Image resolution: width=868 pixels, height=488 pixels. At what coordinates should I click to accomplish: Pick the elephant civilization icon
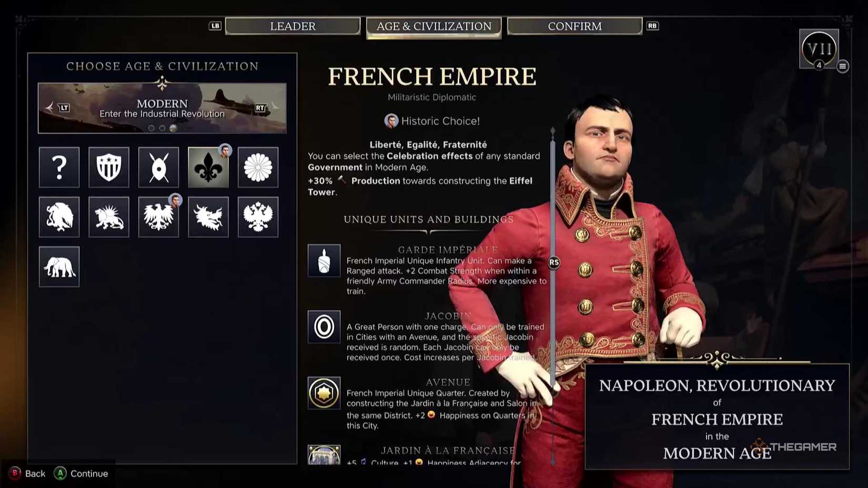point(59,267)
